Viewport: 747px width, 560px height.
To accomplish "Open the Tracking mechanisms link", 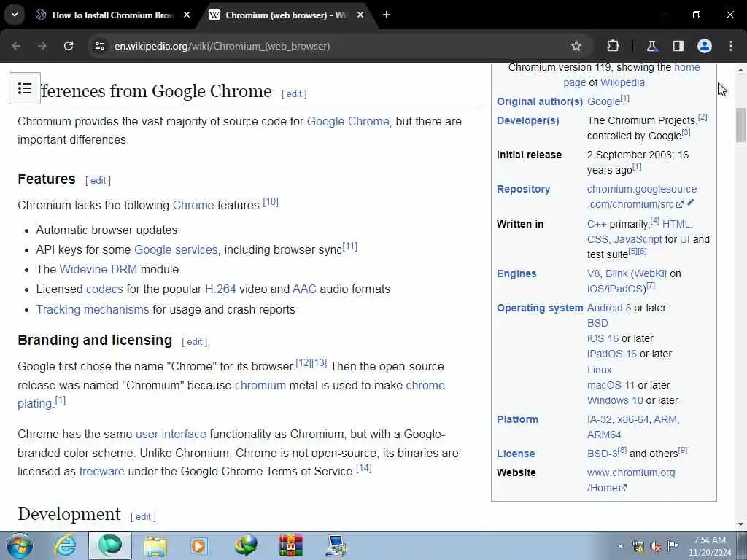I will click(93, 309).
